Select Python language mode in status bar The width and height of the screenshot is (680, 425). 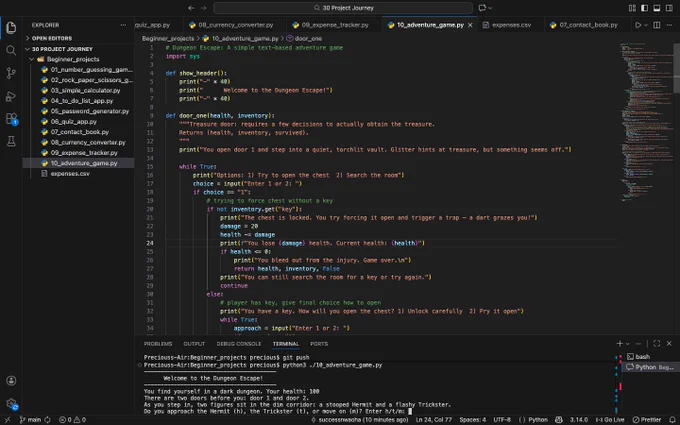pos(538,419)
